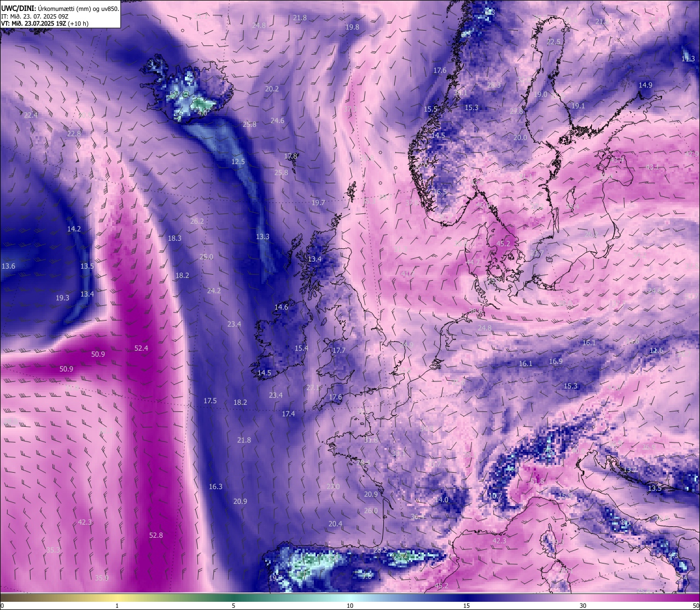Click the 24.2 value label
Screen dimensions: 700x610
[x=214, y=291]
